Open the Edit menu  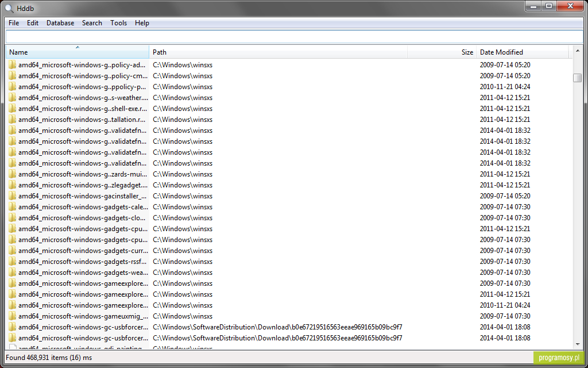pyautogui.click(x=33, y=23)
